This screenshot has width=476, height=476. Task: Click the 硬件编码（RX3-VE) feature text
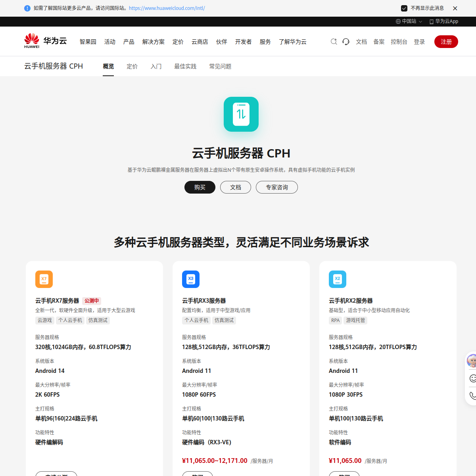coord(207,442)
